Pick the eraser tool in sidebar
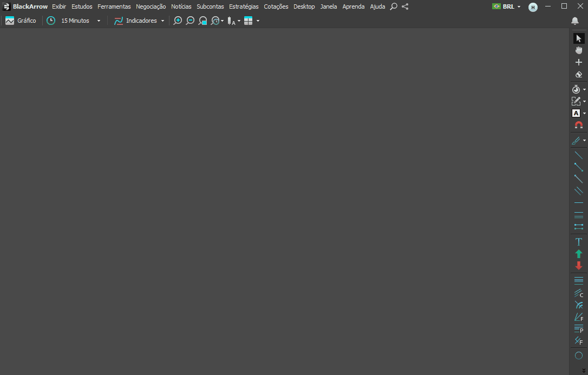 (x=578, y=75)
